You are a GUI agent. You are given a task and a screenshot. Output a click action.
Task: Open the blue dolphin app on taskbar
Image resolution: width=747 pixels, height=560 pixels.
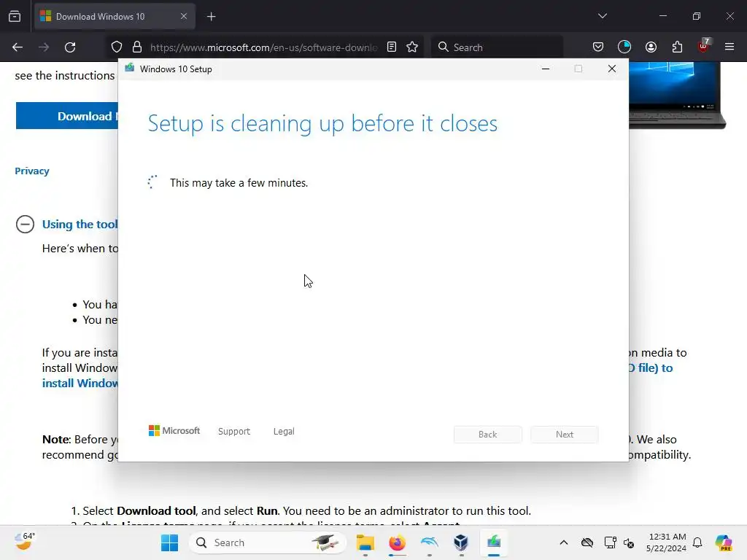click(429, 542)
